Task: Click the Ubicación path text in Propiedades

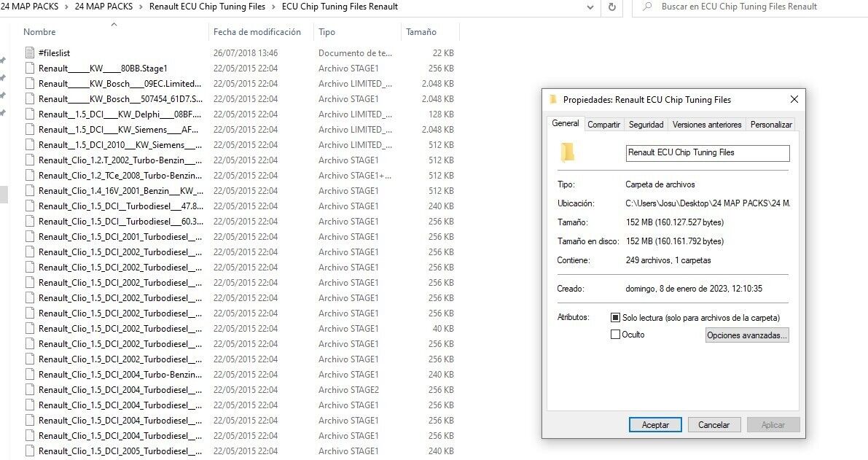Action: [708, 203]
